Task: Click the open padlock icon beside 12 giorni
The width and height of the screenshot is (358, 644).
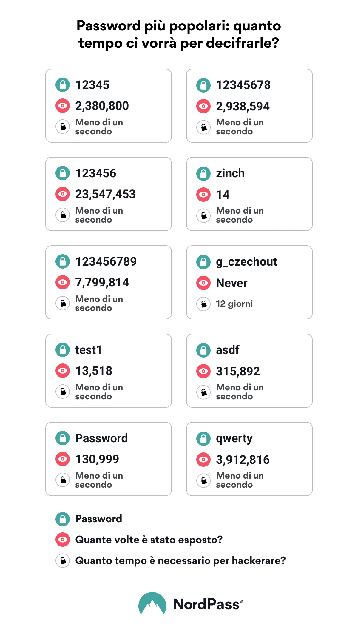Action: click(203, 304)
